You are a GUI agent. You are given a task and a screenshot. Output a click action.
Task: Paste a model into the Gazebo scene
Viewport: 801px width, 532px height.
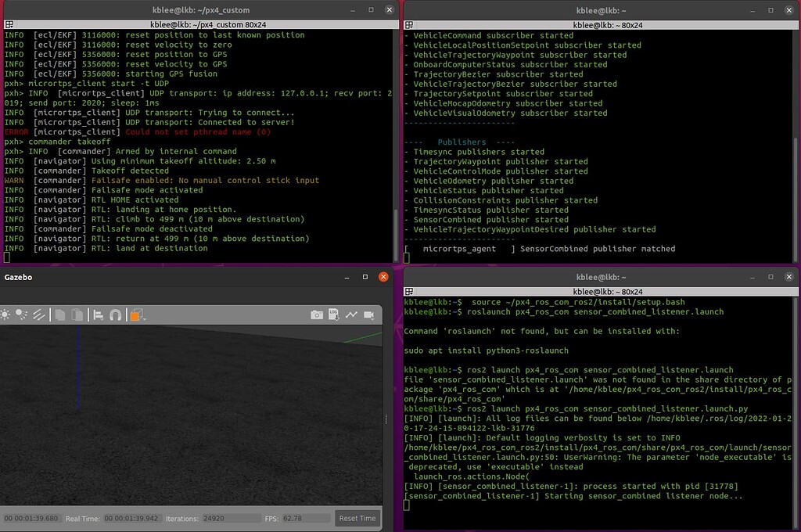77,313
